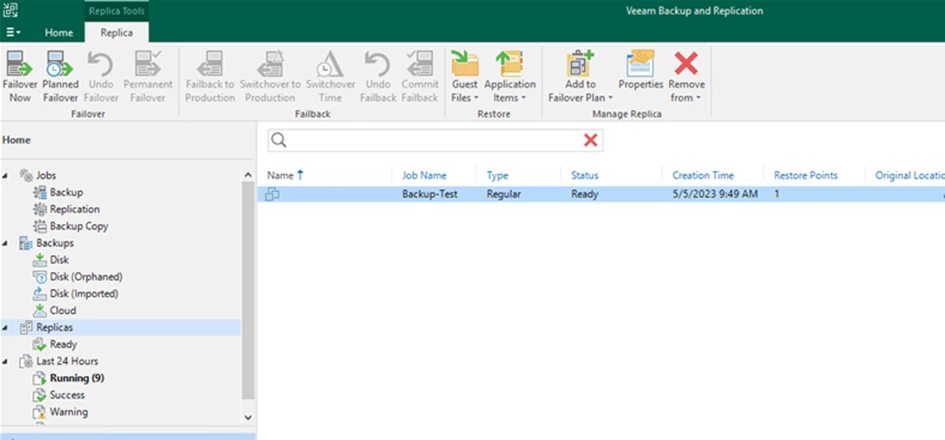
Task: Collapse the Jobs tree node
Action: pos(7,176)
